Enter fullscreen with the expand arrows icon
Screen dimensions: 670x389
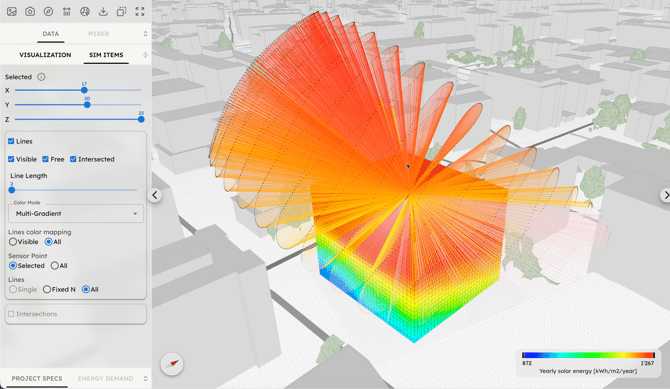click(140, 12)
